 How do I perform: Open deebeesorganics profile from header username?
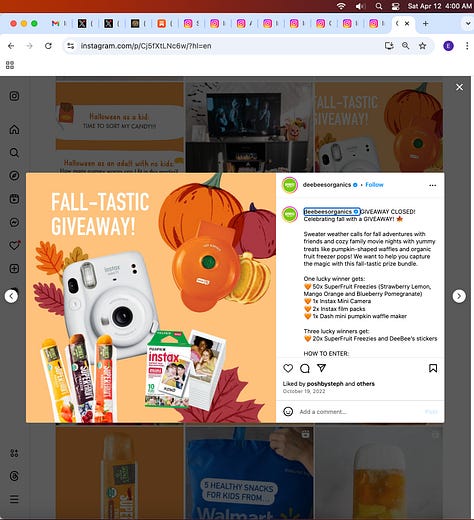[x=327, y=185]
